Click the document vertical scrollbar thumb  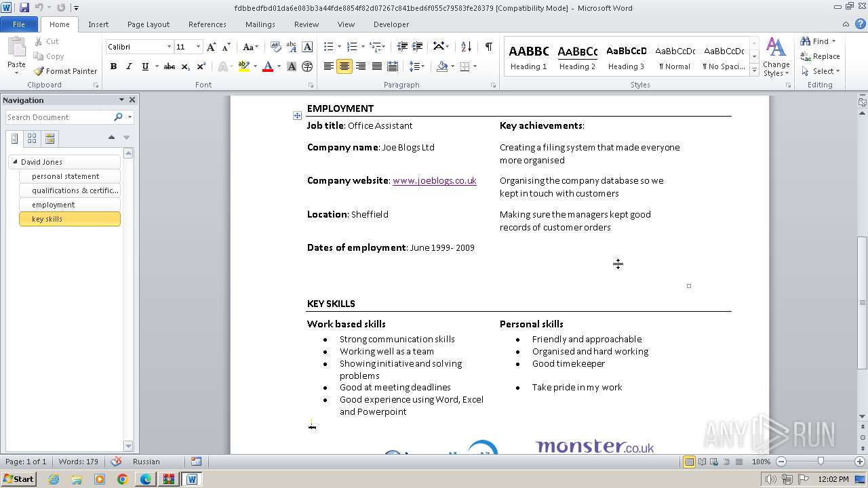[863, 302]
